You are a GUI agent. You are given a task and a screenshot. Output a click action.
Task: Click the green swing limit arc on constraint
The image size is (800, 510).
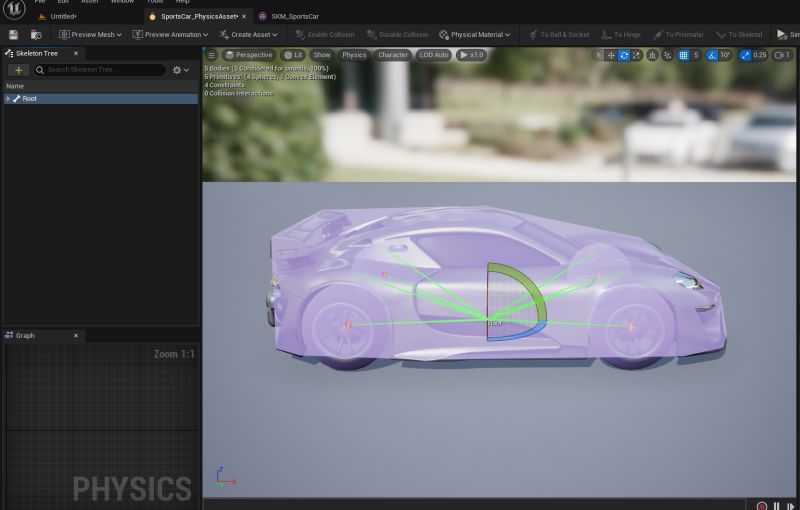[530, 285]
